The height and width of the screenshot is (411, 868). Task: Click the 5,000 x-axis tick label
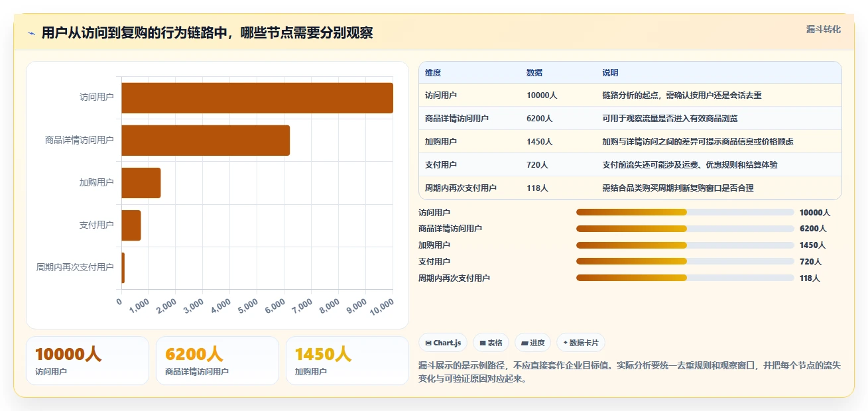[248, 306]
